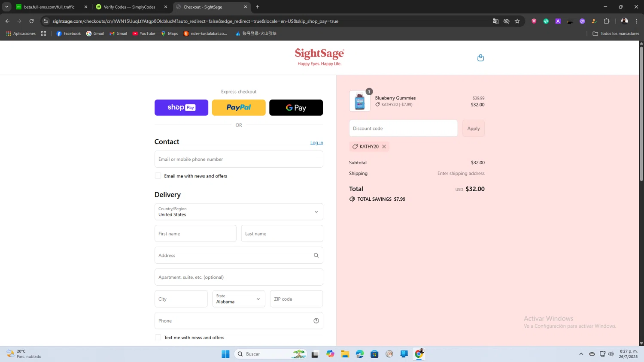
Task: Focus the ZIP code field
Action: pos(296,299)
